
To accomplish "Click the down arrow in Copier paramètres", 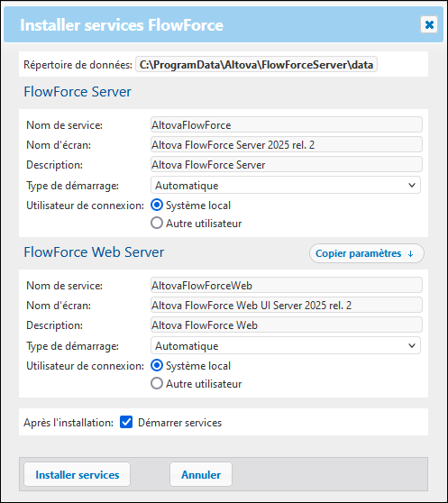I will coord(410,253).
